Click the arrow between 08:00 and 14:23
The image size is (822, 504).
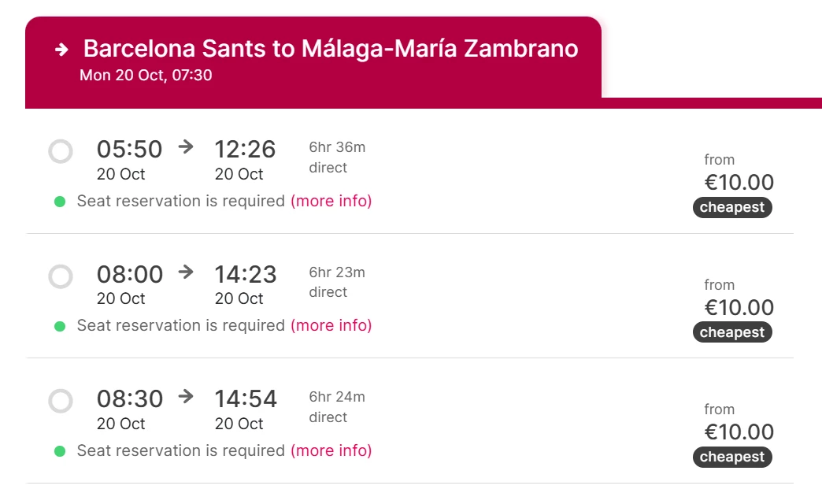(x=186, y=272)
